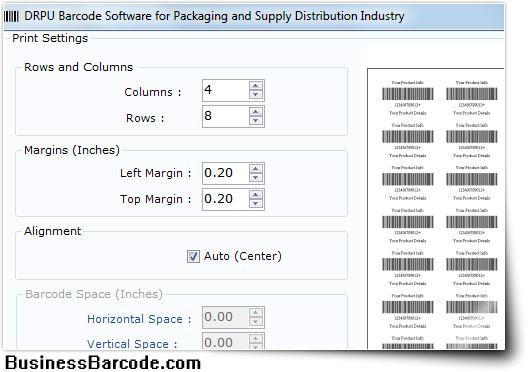Screen dimensions: 528x372
Task: Focus the Top Margin input field
Action: point(226,199)
